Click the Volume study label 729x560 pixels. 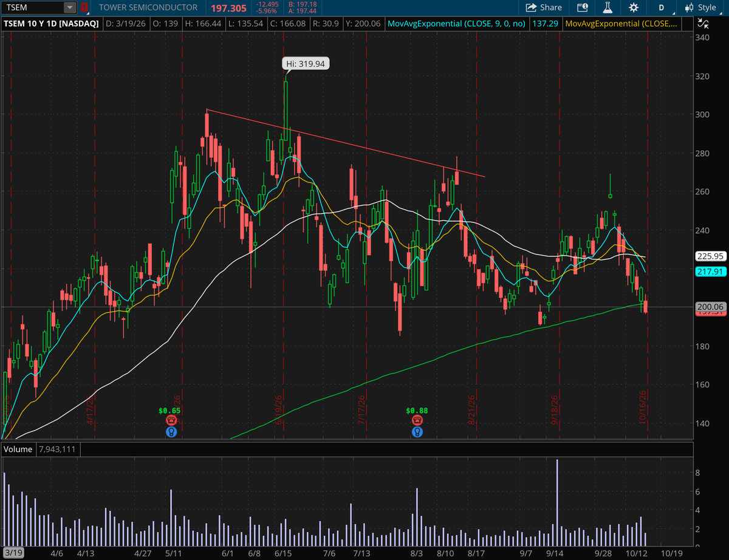17,449
